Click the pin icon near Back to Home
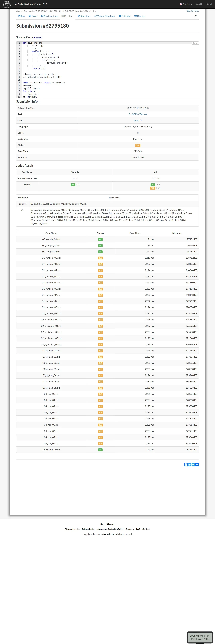Viewport: 215px width, 644px height. [195, 16]
